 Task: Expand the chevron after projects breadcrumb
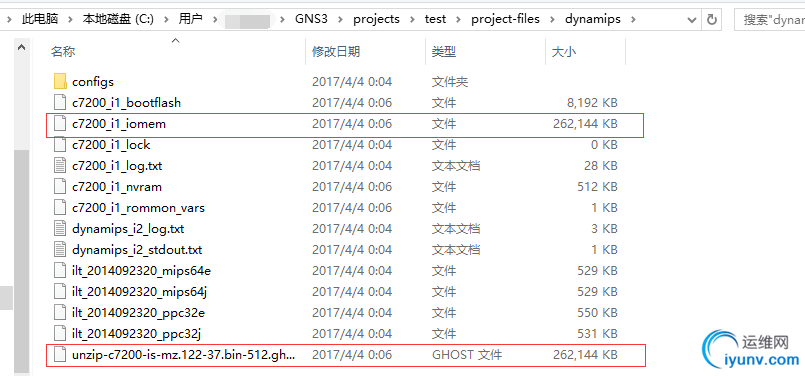click(412, 20)
